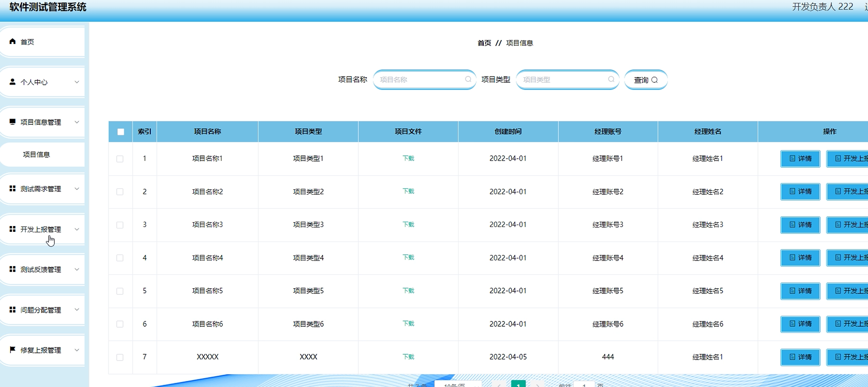
Task: Collapse the 项目信息管理 chevron
Action: (77, 122)
